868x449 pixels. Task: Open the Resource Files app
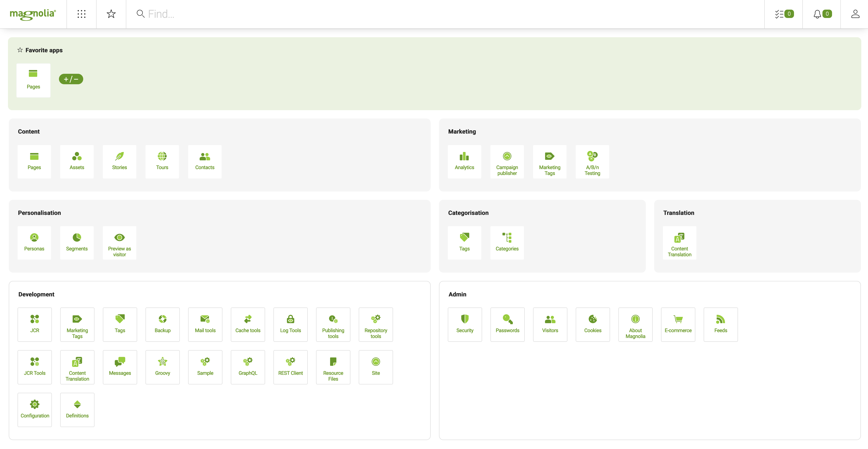333,367
